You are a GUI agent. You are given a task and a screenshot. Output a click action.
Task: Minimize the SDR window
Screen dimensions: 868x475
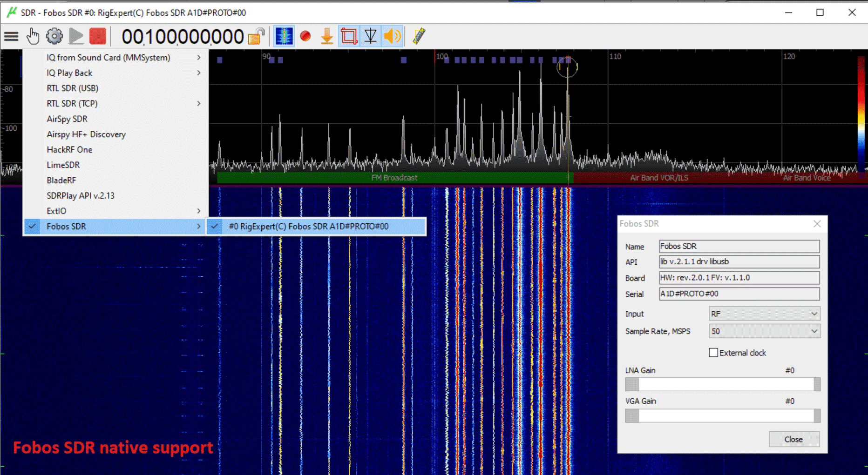[x=788, y=13]
